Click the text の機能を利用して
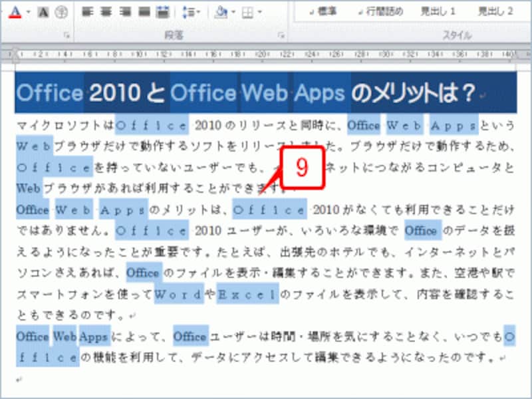Viewport: 532px width, 399px height. [x=129, y=357]
